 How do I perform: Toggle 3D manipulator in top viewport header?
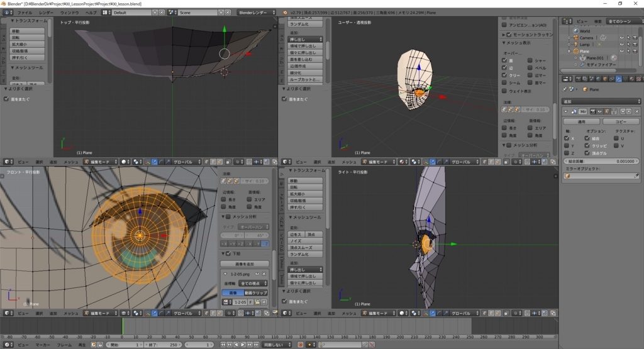point(147,162)
